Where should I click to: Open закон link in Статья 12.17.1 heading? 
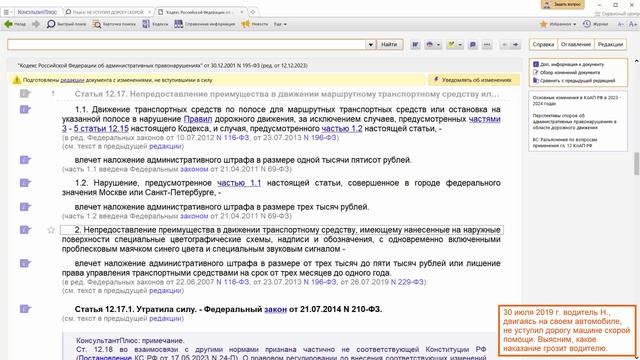click(x=276, y=309)
